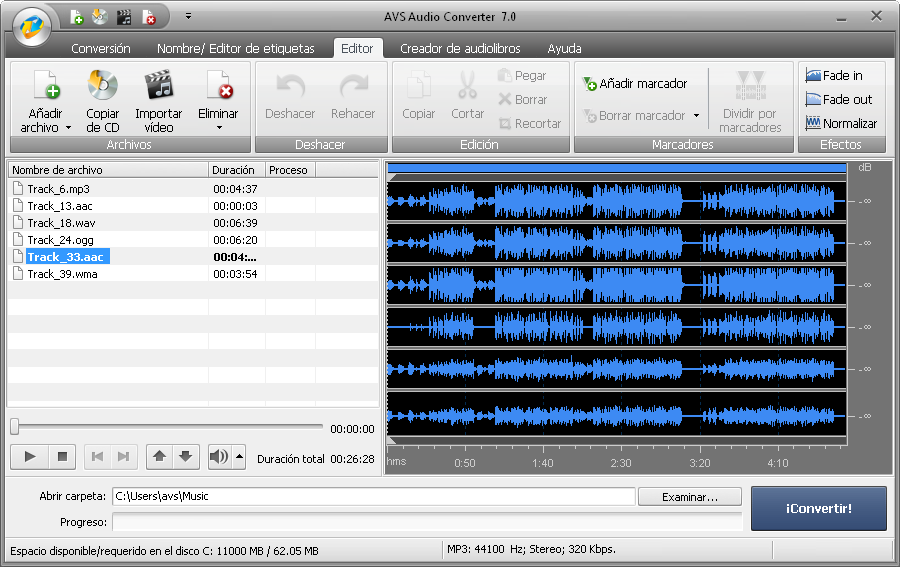This screenshot has height=568, width=901.
Task: Click the 2:30 mark on timeline ruler
Action: (621, 463)
